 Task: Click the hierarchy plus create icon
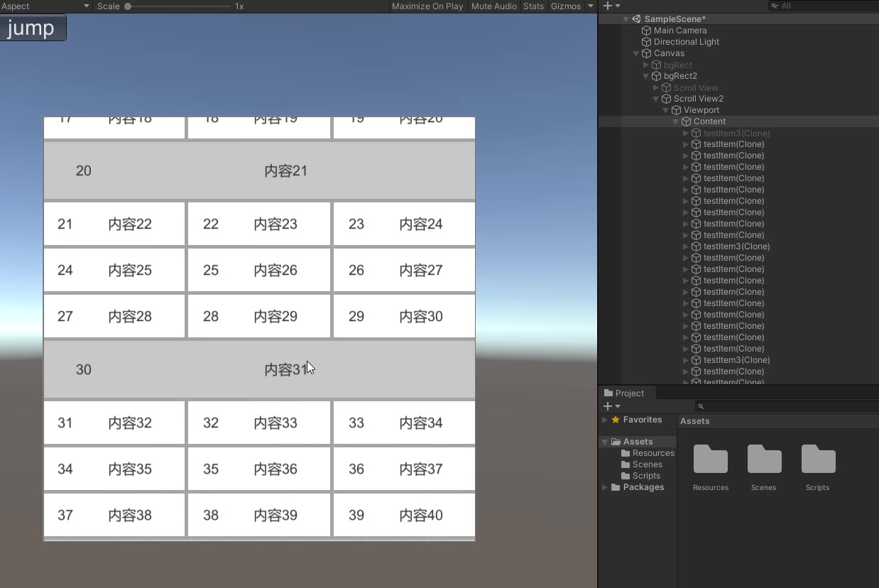[607, 6]
